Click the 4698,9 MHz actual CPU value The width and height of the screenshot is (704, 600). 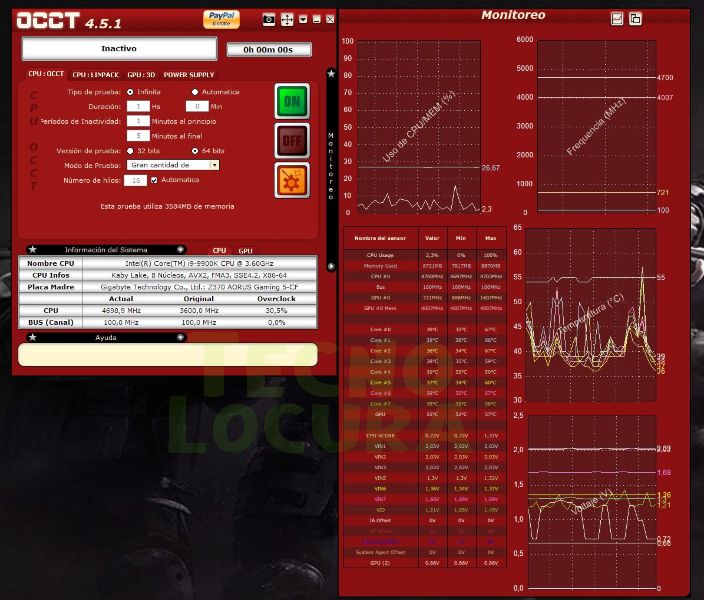coord(121,311)
